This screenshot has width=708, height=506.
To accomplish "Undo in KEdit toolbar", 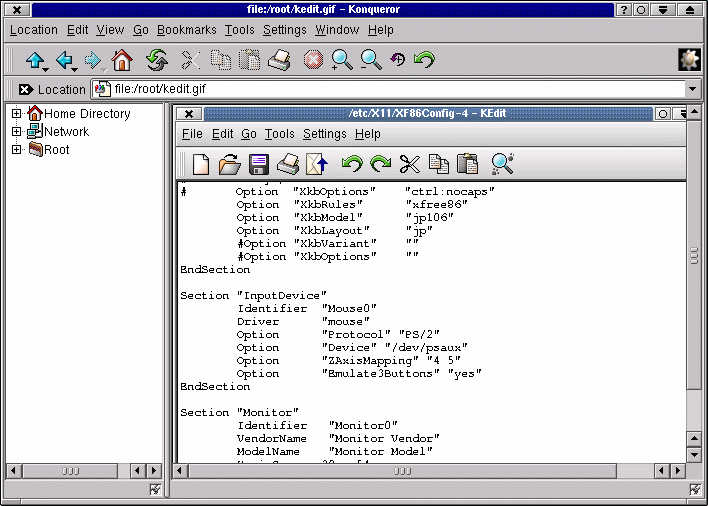I will click(352, 163).
